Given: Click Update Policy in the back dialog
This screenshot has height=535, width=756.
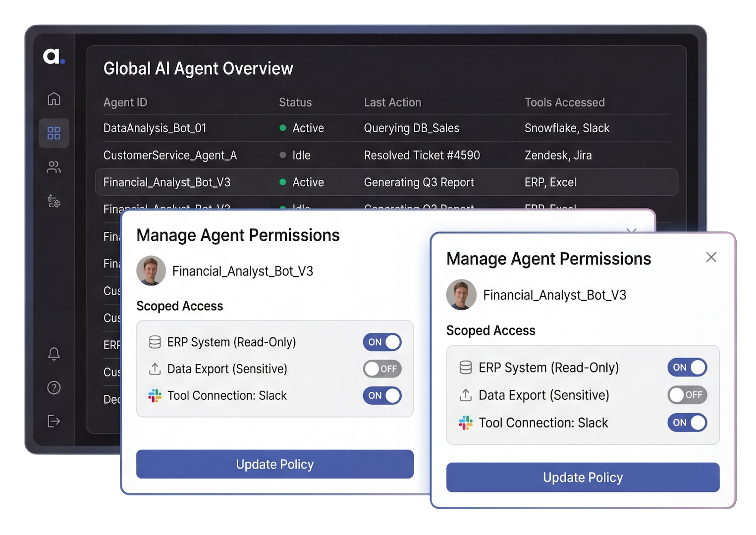Looking at the screenshot, I should click(274, 464).
